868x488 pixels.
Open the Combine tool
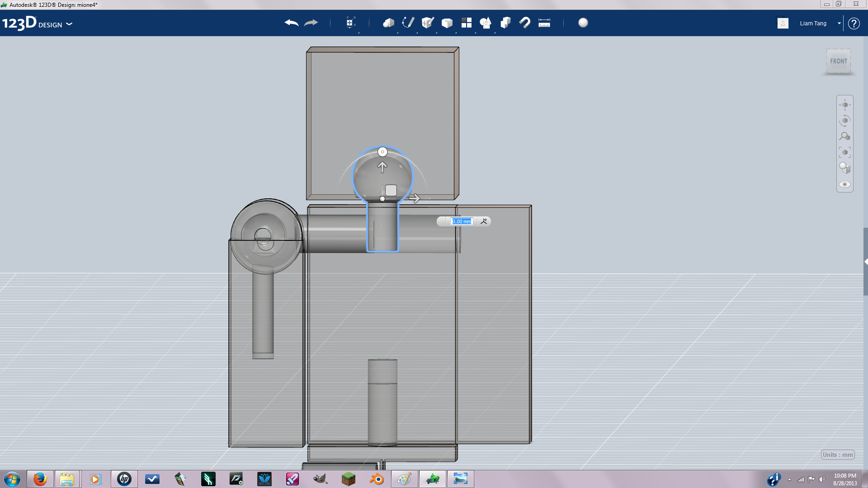tap(505, 23)
